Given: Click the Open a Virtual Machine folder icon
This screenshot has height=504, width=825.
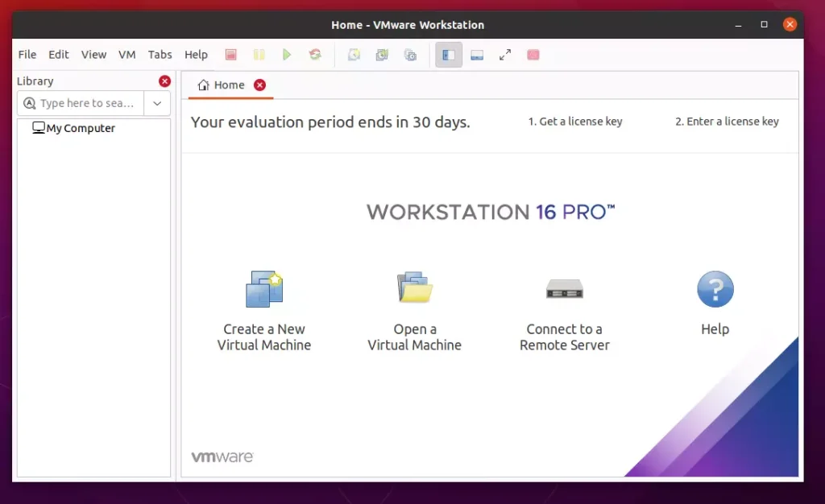Looking at the screenshot, I should click(415, 287).
